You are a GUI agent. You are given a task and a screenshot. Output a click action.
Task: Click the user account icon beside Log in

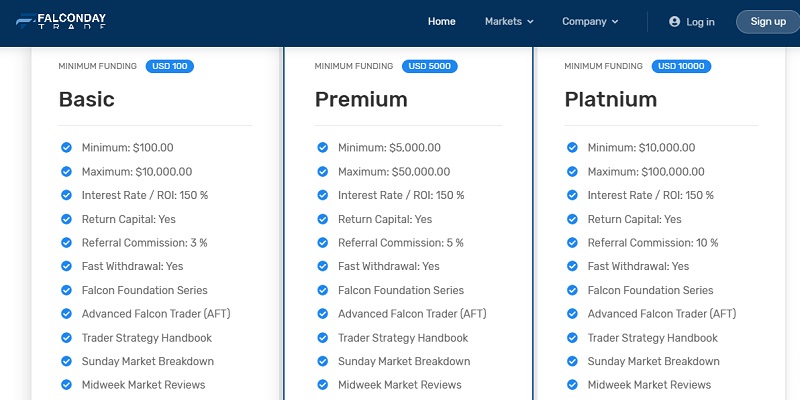click(674, 21)
